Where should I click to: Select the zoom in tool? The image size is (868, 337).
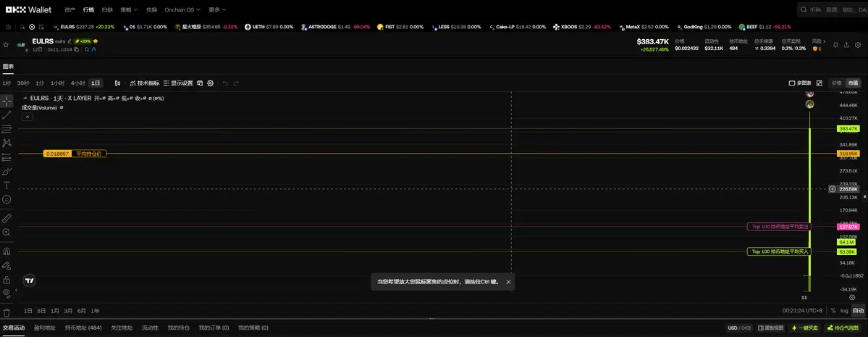point(7,232)
